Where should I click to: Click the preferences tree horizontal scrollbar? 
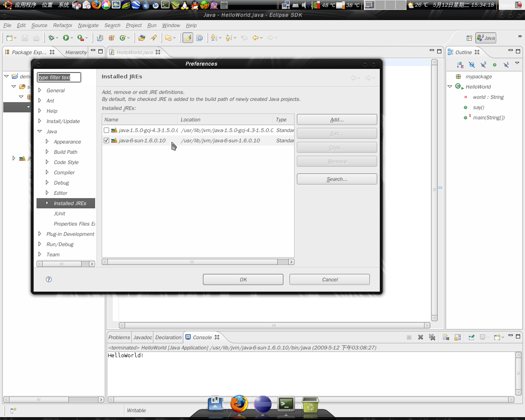(66, 264)
